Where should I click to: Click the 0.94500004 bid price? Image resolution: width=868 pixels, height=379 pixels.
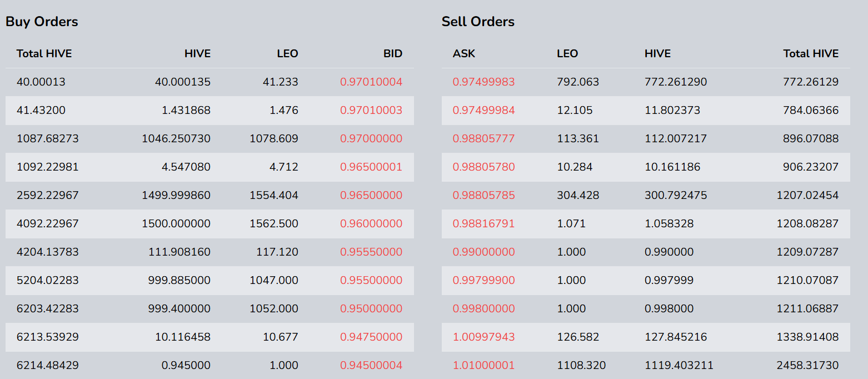(371, 366)
